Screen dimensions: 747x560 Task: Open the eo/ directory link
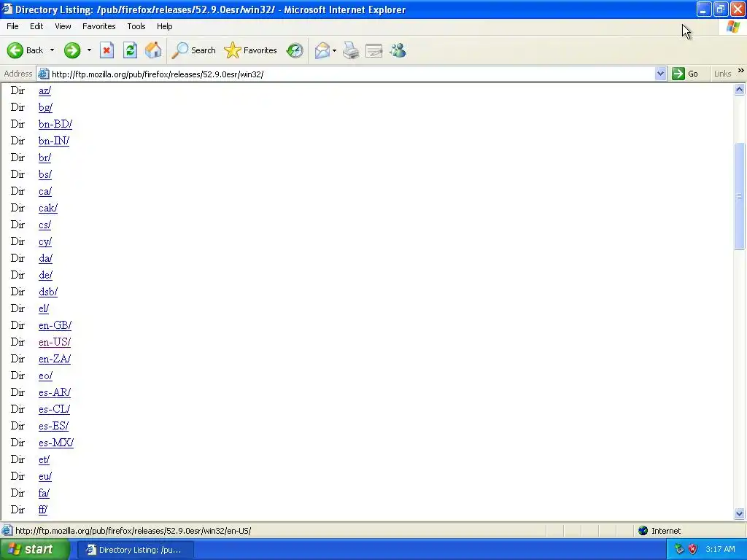coord(46,376)
